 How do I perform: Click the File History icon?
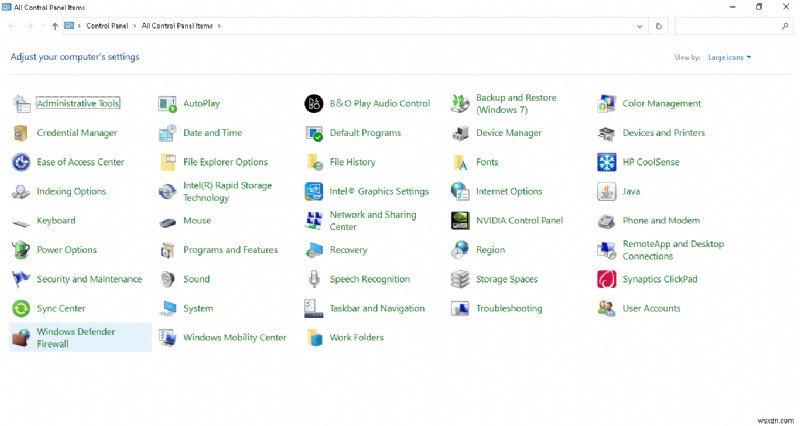(x=314, y=162)
